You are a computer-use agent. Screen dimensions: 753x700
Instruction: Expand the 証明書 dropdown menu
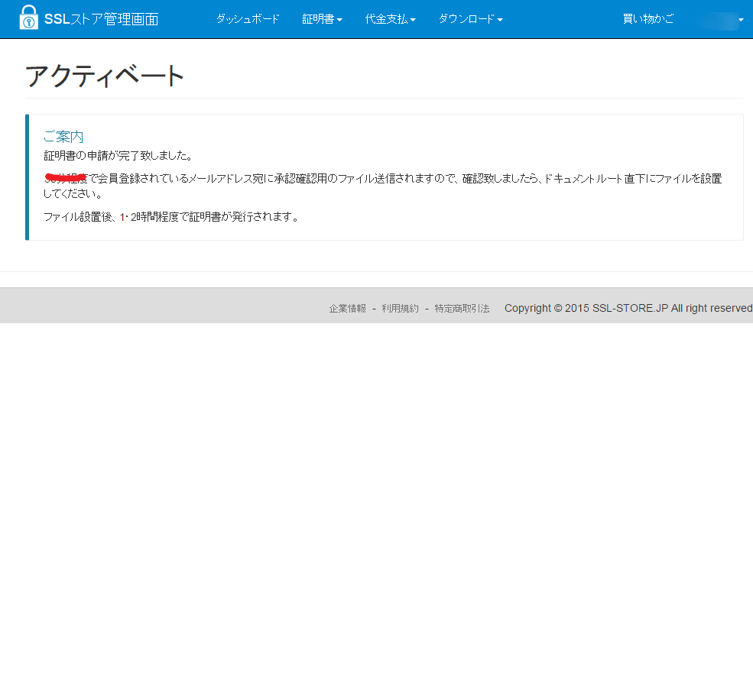[x=323, y=19]
